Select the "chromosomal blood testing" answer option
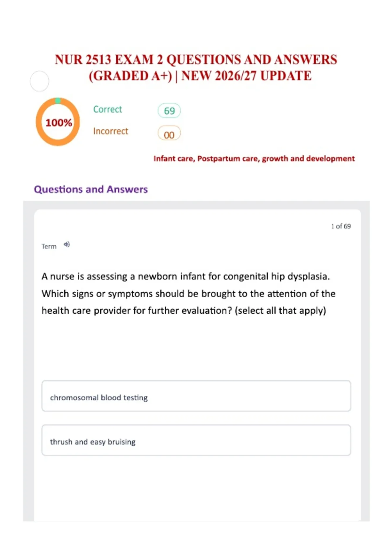The image size is (392, 556). (x=196, y=396)
